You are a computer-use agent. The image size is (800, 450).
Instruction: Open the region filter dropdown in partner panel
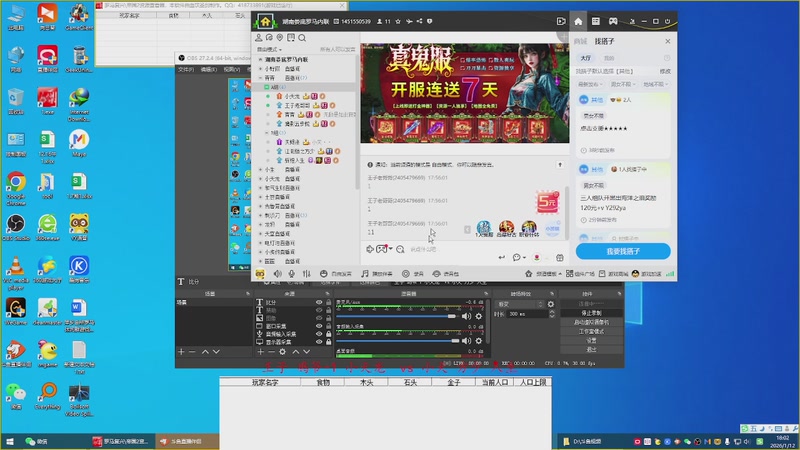[656, 84]
